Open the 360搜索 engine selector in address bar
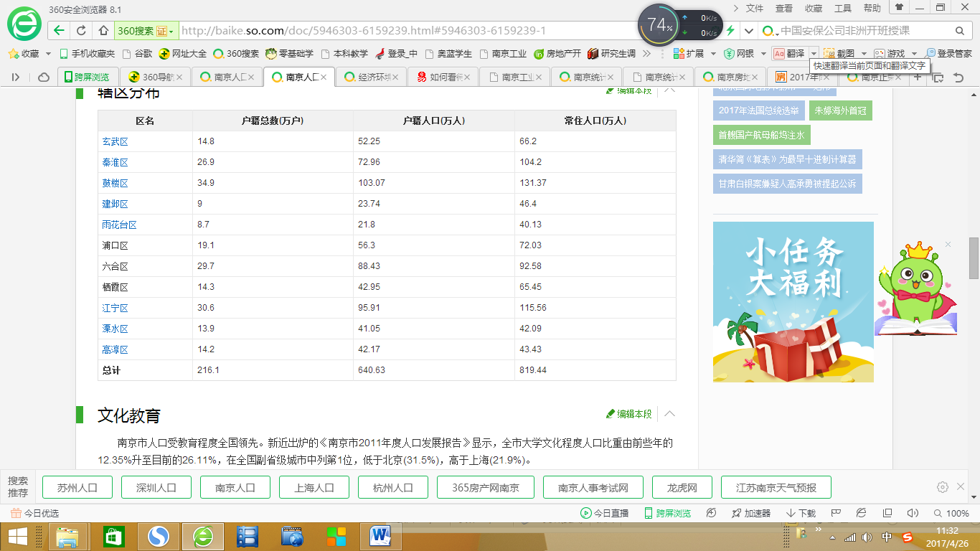Viewport: 980px width, 551px height. tap(146, 31)
